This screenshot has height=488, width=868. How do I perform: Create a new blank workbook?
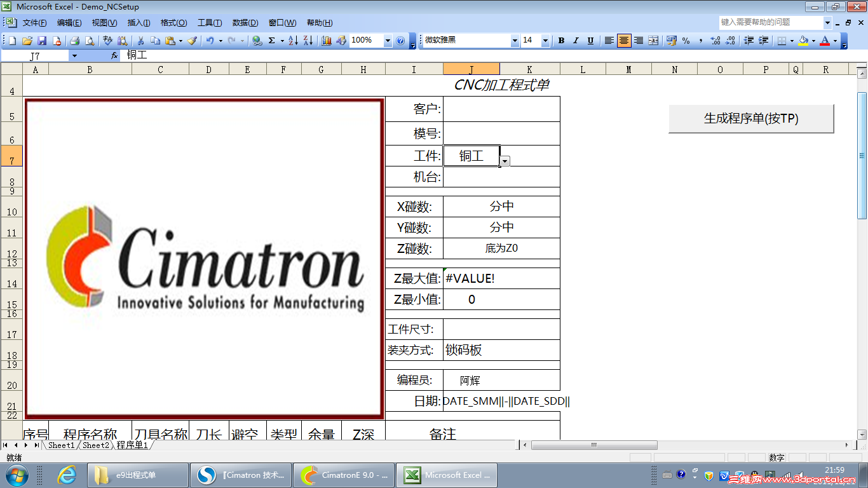coord(12,41)
